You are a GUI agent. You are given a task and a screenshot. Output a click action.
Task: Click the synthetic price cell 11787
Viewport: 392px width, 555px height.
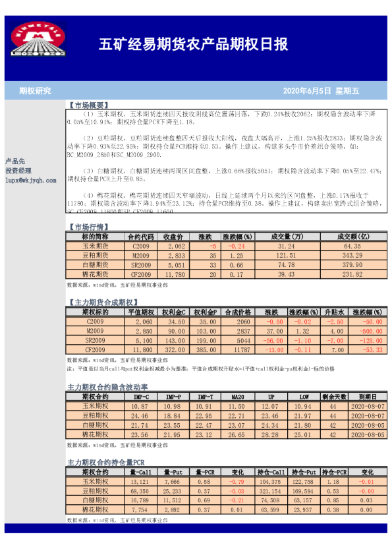(x=238, y=350)
